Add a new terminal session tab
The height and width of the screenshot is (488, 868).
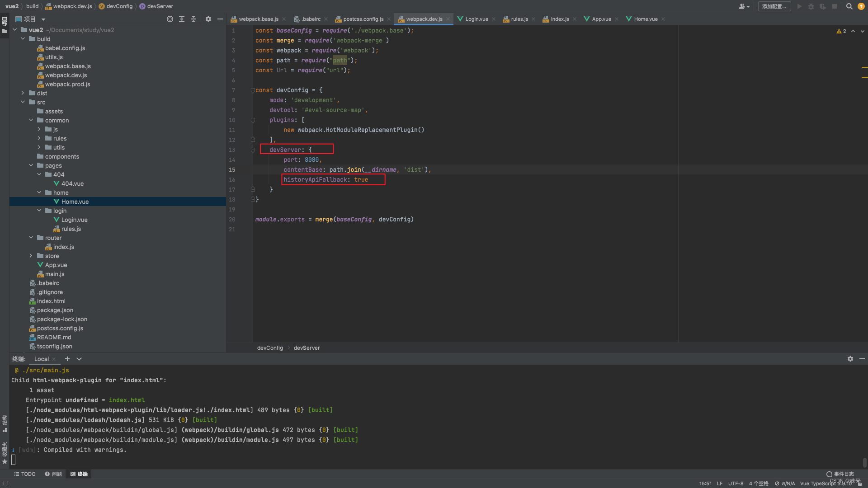tap(67, 359)
